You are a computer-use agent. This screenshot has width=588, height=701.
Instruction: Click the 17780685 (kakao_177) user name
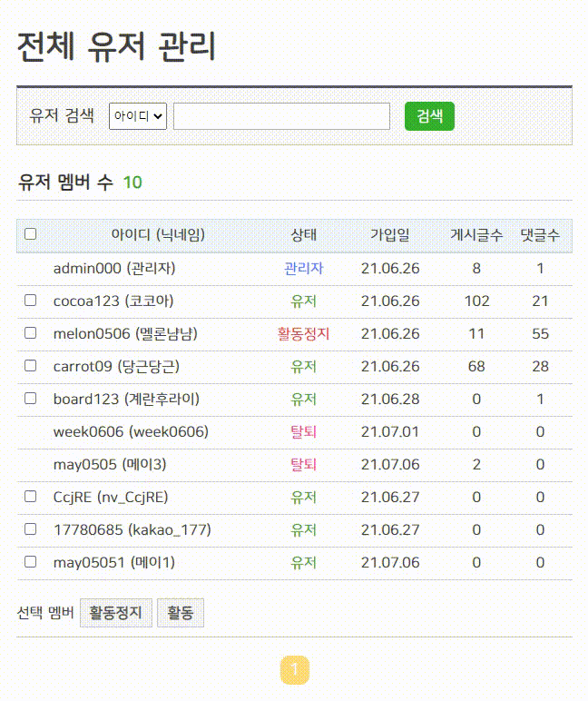[x=132, y=529]
